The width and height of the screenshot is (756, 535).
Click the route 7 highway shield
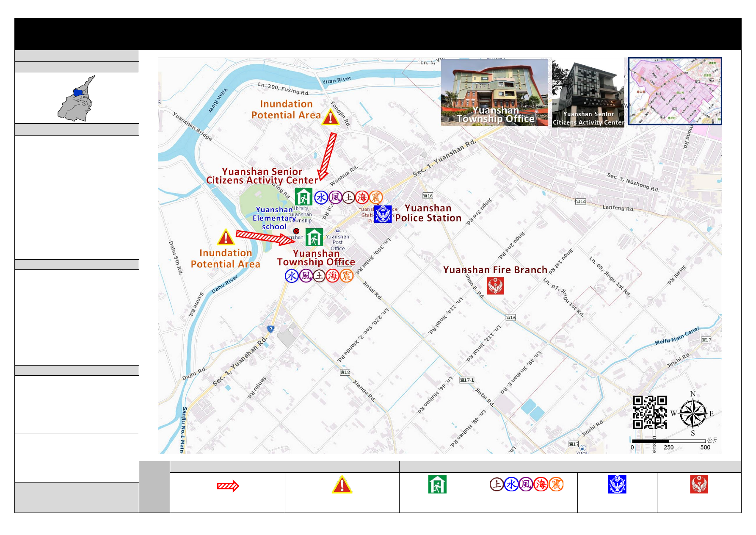tap(271, 329)
